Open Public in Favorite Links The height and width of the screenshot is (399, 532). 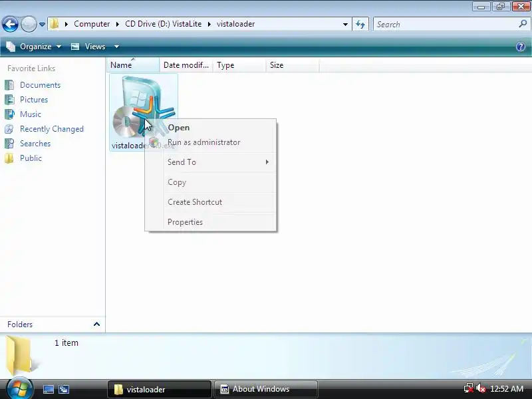31,158
